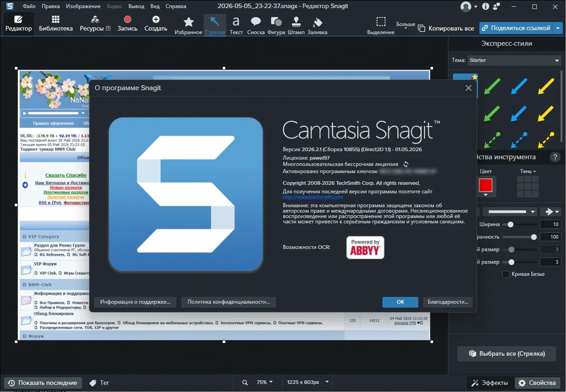Select the Заливка fill bucket tool

pyautogui.click(x=317, y=25)
